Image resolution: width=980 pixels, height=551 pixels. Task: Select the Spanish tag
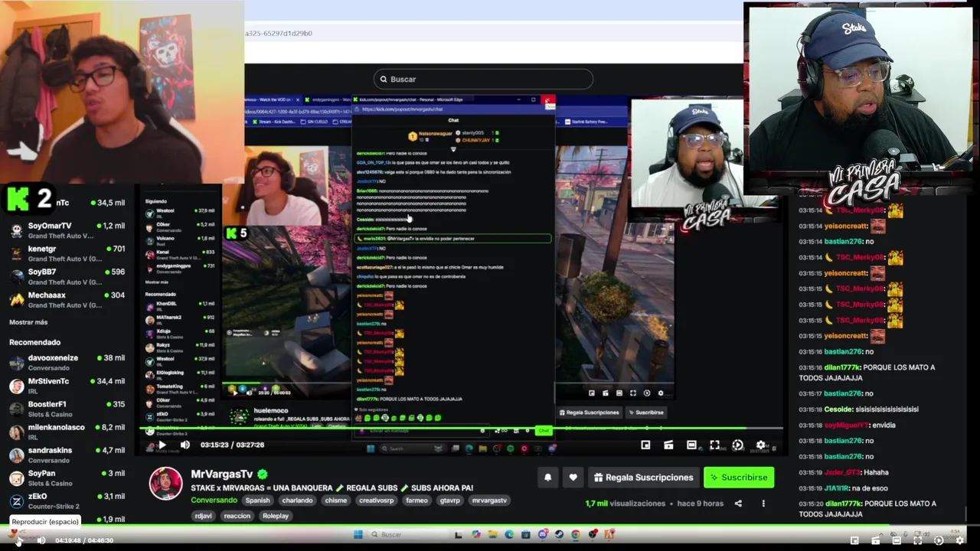(x=257, y=500)
